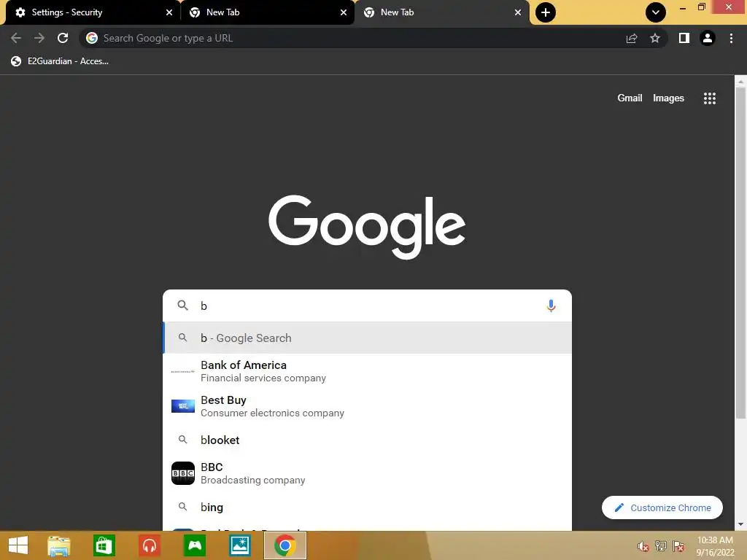Expand the tab search dropdown arrow
Screen dimensions: 747x560
pyautogui.click(x=656, y=12)
